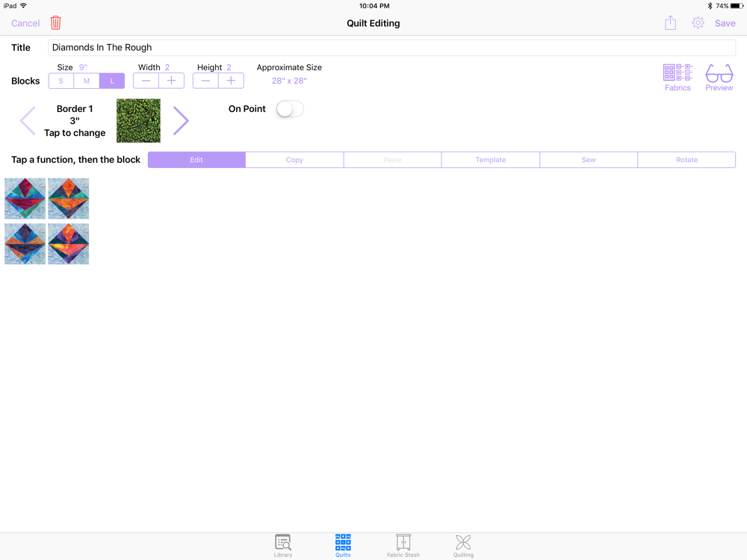Increase quilt Width by one
The height and width of the screenshot is (560, 747).
point(172,81)
